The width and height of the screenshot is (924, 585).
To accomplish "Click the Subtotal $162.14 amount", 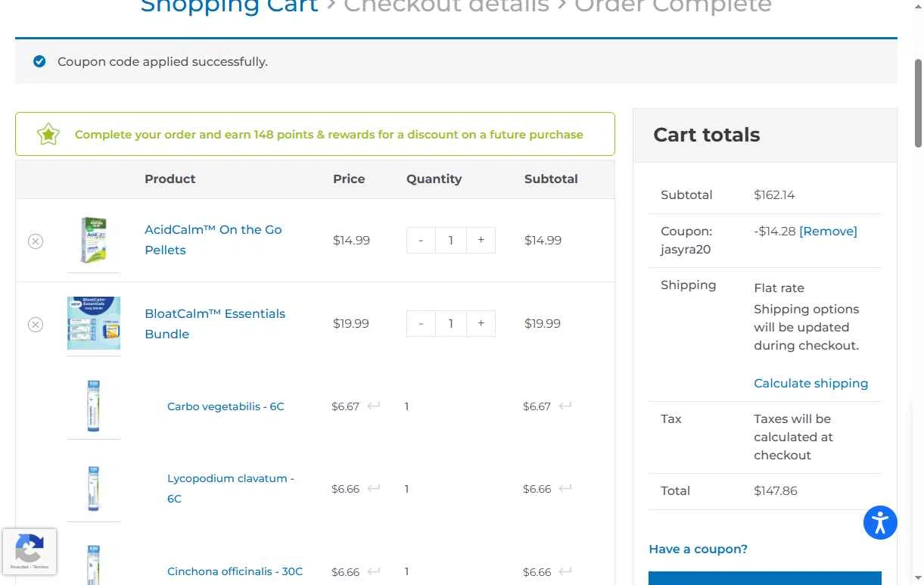I will pyautogui.click(x=774, y=194).
